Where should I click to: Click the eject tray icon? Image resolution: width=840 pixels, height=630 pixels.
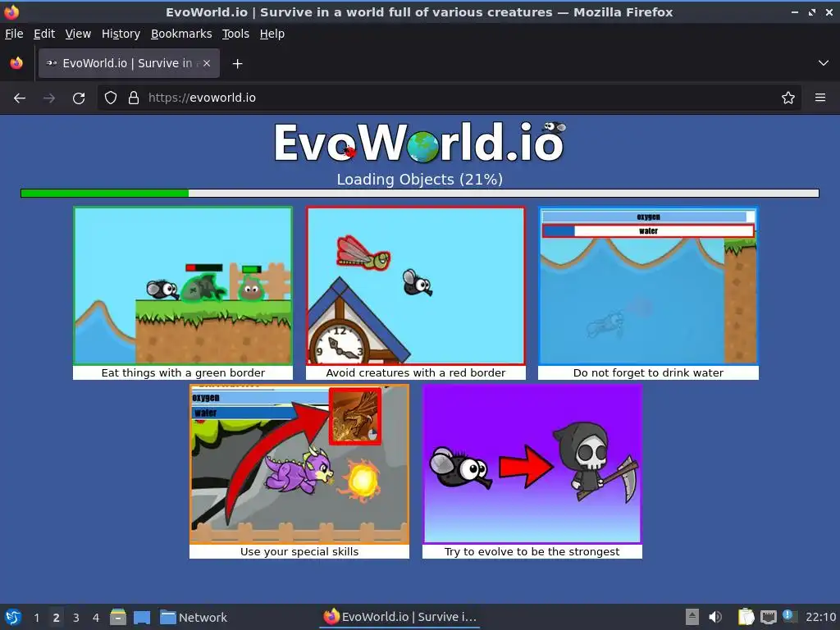pyautogui.click(x=692, y=617)
